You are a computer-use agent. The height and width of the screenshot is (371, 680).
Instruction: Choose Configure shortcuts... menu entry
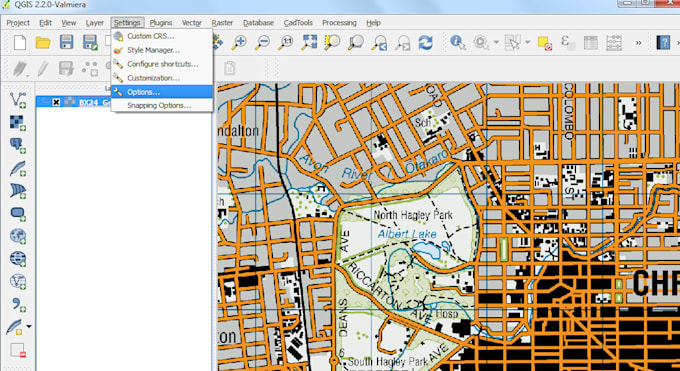(x=162, y=64)
